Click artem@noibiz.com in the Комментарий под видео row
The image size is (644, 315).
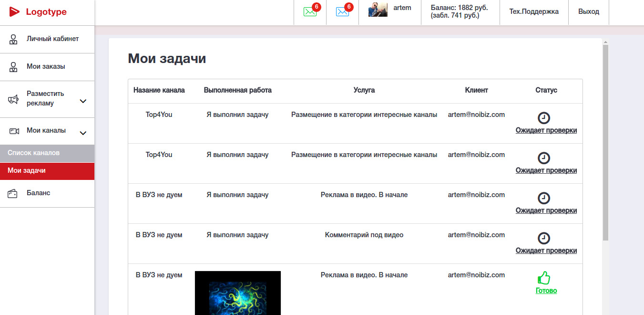pos(476,235)
